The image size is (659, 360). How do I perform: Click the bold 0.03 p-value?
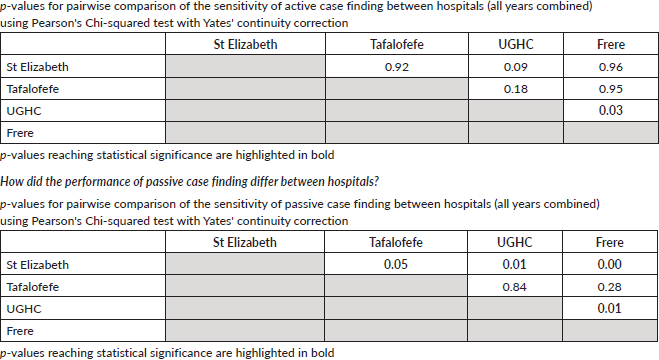[610, 110]
